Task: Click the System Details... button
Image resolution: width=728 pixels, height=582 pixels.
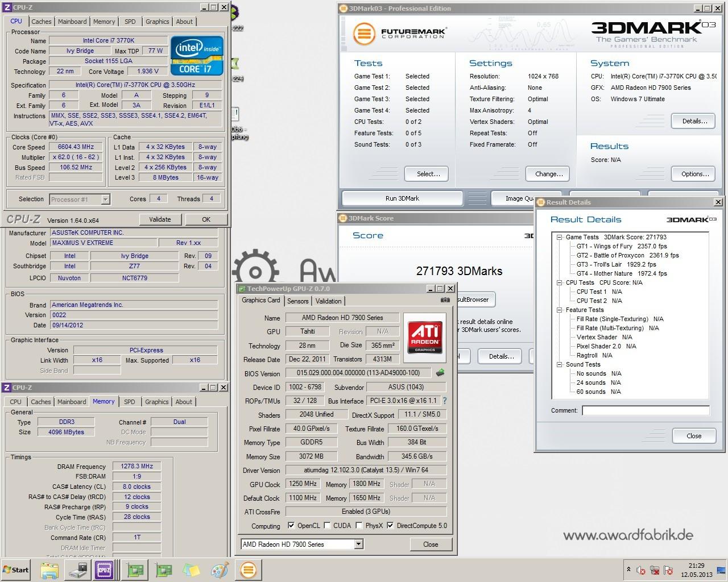Action: tap(694, 121)
